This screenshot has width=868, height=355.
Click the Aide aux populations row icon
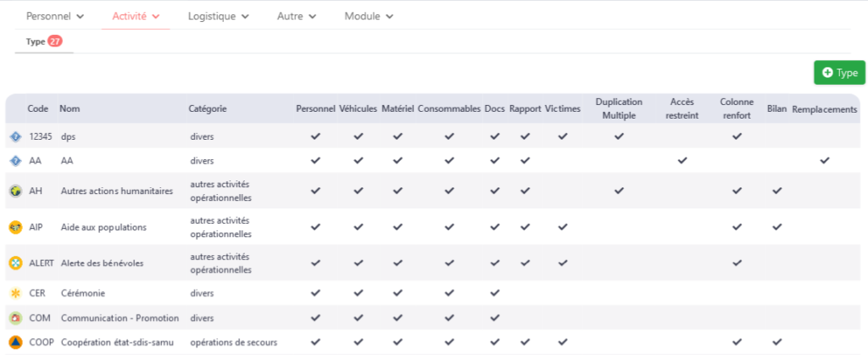click(15, 227)
